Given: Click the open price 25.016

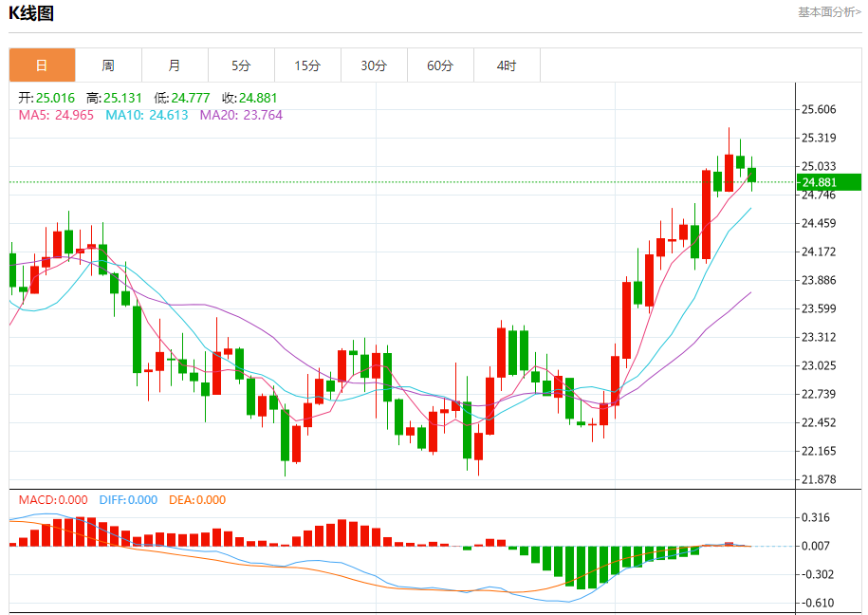Looking at the screenshot, I should click(55, 98).
